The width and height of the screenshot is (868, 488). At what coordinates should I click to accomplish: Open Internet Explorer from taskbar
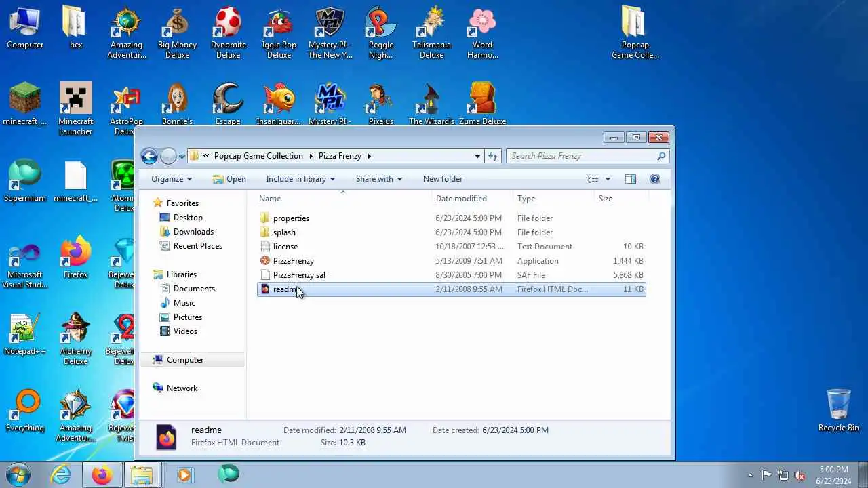click(61, 474)
